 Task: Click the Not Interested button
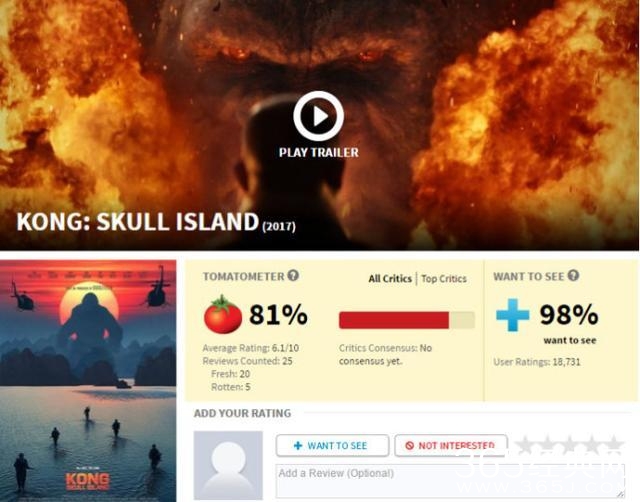[x=451, y=446]
